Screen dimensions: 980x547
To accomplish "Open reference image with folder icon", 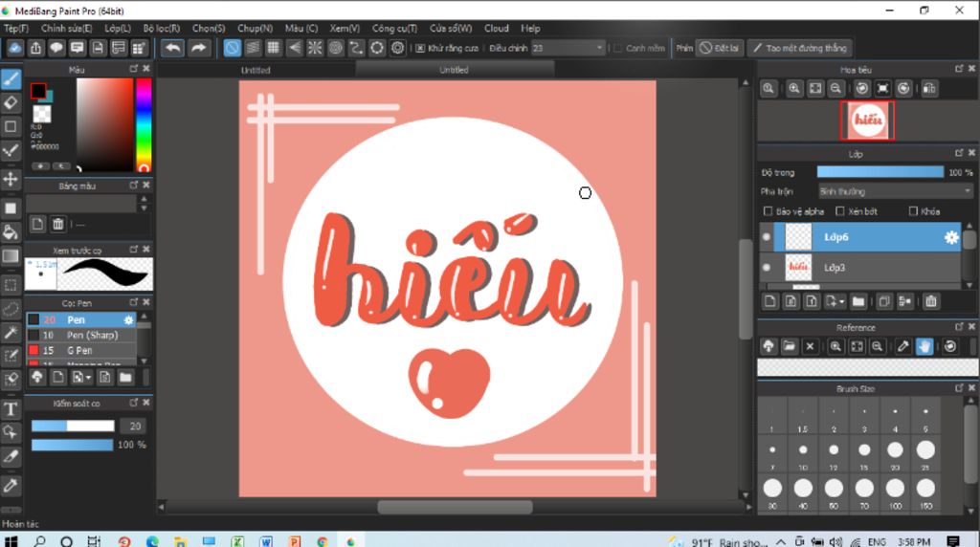I will pos(789,346).
